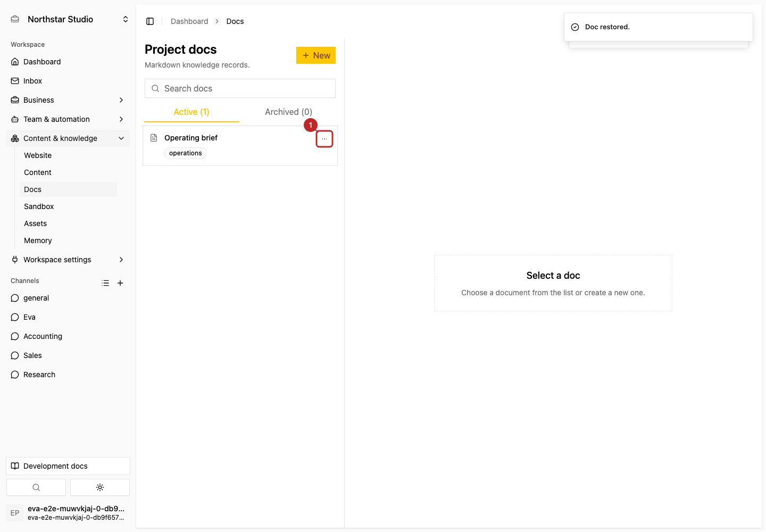
Task: Expand Workspace settings chevron
Action: pos(121,260)
